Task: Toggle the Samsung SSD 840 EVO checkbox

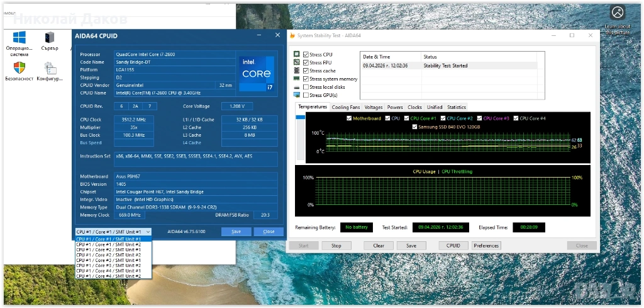Action: [414, 127]
